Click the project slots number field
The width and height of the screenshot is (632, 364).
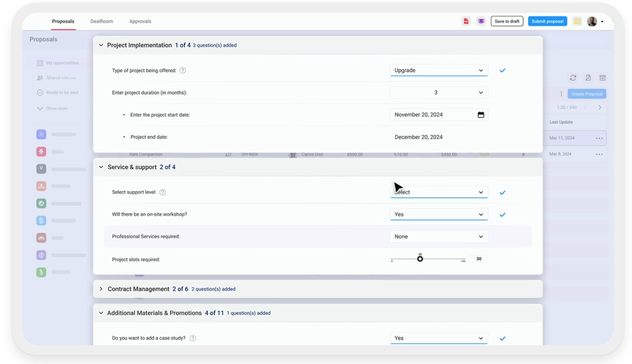[x=478, y=259]
